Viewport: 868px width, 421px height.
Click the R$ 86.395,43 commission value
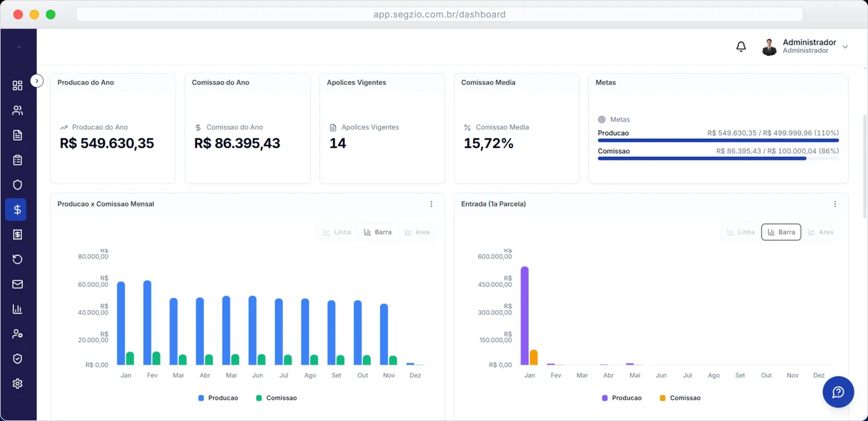[237, 143]
